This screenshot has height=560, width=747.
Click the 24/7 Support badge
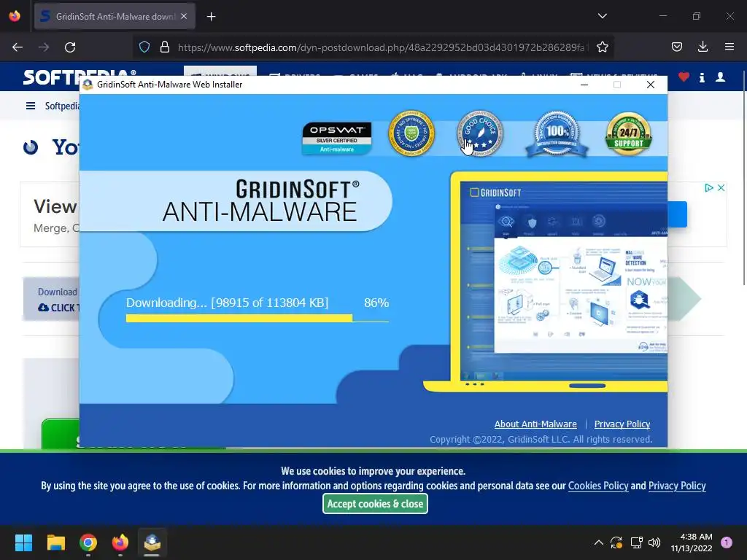click(x=628, y=134)
